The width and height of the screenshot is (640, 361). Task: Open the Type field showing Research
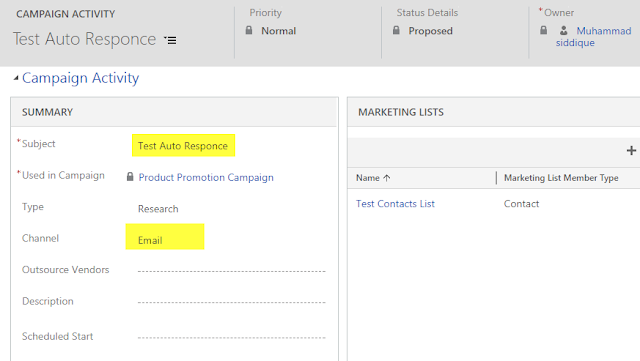click(x=158, y=209)
